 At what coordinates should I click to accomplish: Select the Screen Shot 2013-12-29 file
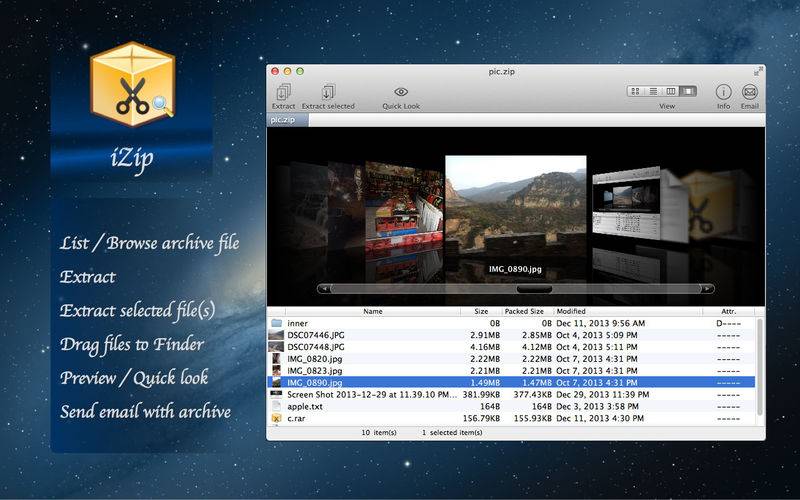[x=511, y=395]
